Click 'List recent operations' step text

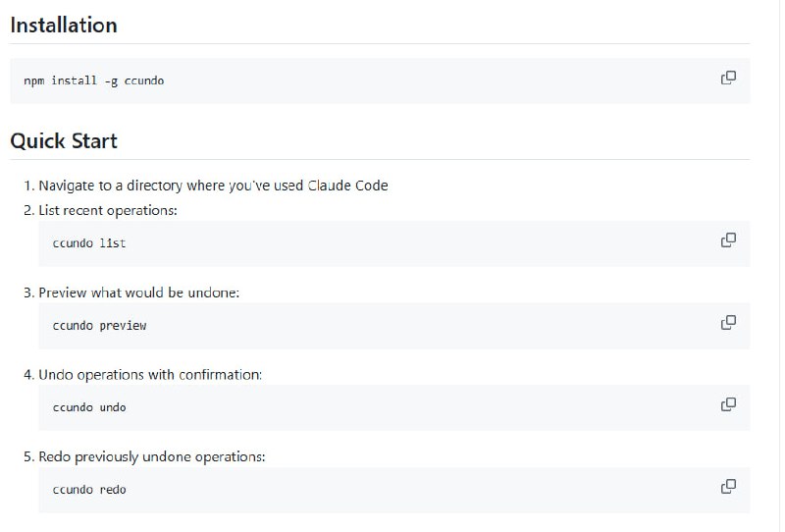coord(108,211)
